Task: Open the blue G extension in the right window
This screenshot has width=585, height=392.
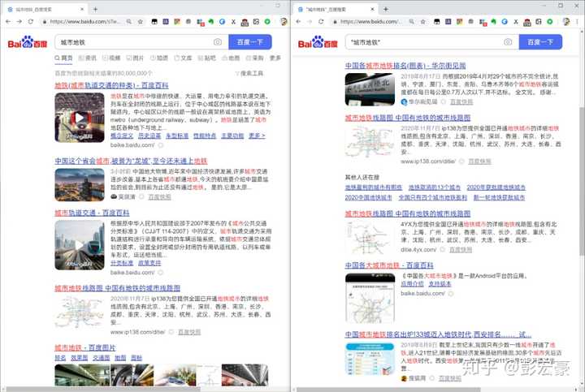Action: pyautogui.click(x=505, y=22)
